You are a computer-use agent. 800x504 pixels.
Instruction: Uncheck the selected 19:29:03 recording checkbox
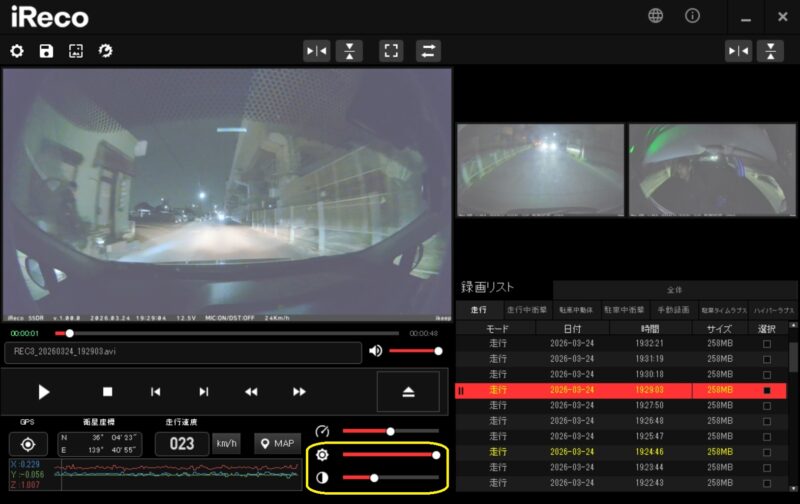click(767, 390)
